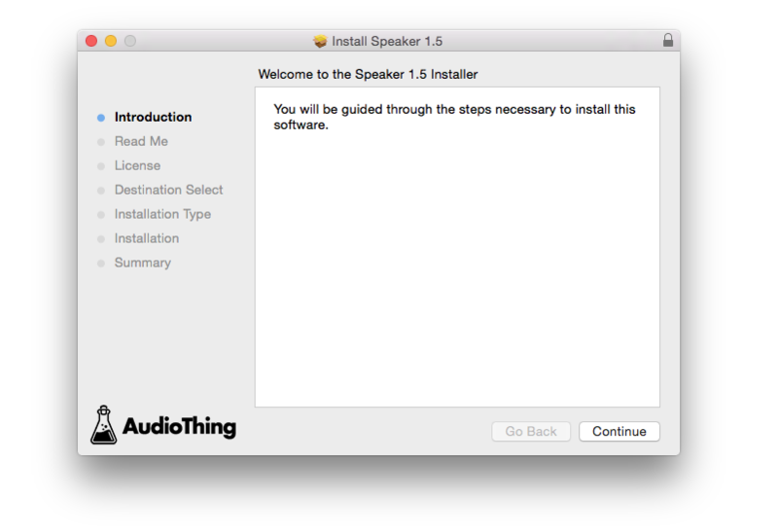Click the gray bullet beside Read Me

(x=101, y=142)
